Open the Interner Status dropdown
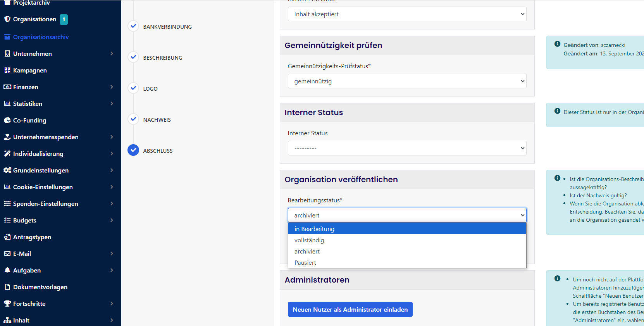Viewport: 644px width, 326px height. coord(407,148)
